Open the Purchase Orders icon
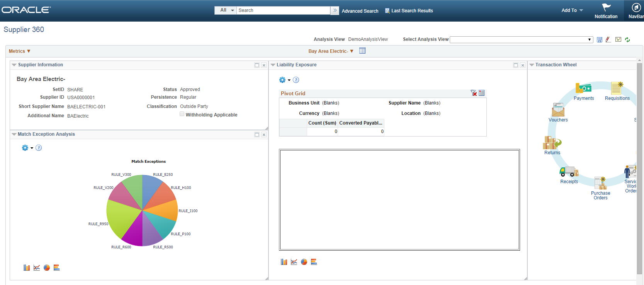 [x=600, y=183]
